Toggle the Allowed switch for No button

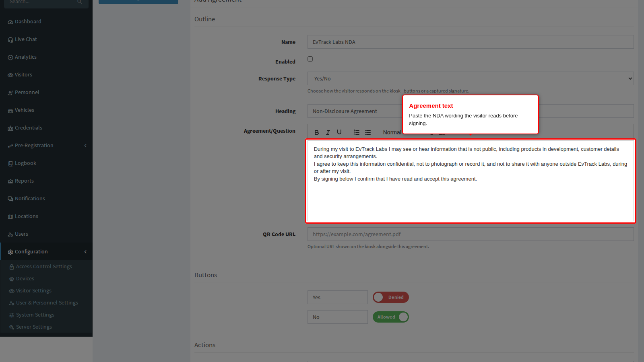point(391,317)
